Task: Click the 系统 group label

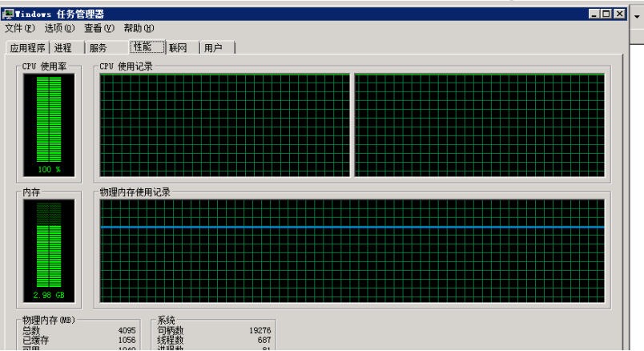Action: pos(167,321)
